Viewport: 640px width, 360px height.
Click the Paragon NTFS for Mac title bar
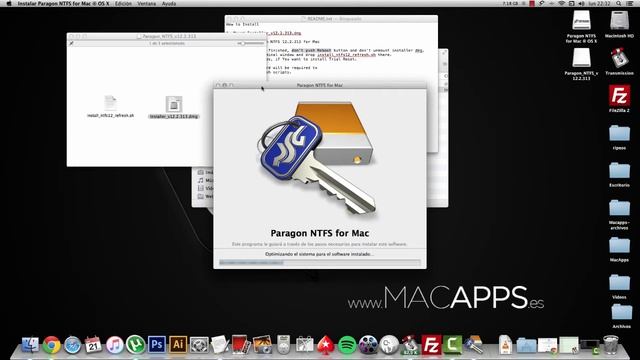click(320, 85)
